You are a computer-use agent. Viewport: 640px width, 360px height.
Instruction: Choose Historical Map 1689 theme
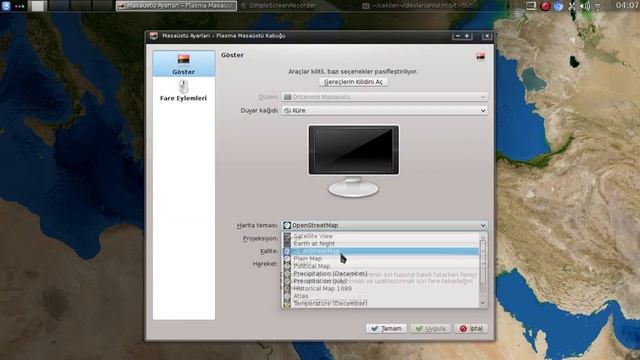point(380,288)
